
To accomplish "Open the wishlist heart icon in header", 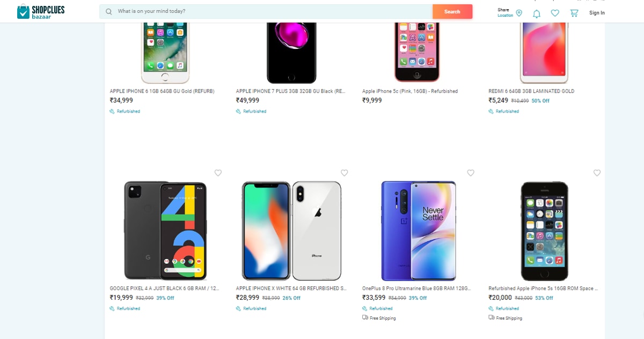I will [x=555, y=13].
